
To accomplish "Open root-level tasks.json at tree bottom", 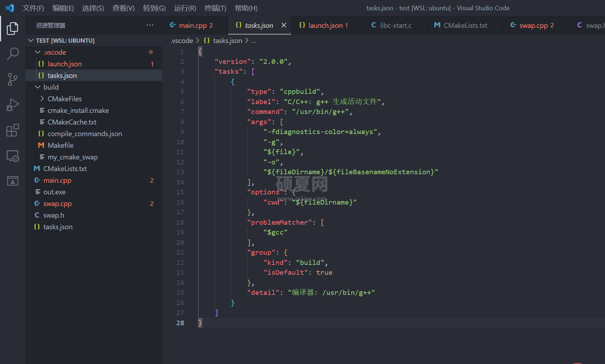I will 94,227.
